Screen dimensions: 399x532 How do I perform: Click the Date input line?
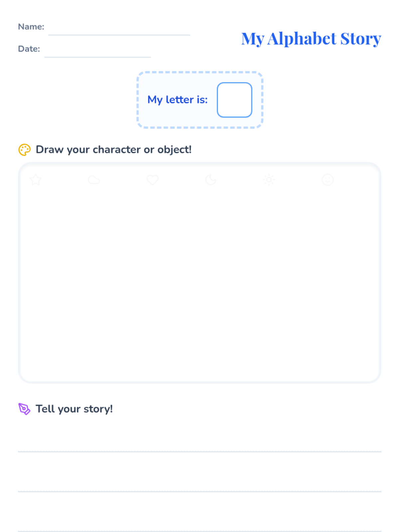pos(97,53)
